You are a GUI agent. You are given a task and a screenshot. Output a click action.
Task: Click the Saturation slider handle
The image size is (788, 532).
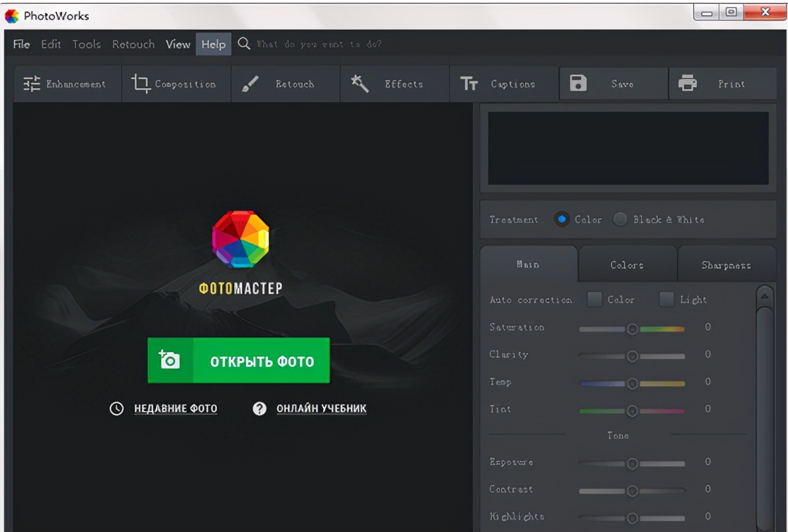(x=632, y=329)
